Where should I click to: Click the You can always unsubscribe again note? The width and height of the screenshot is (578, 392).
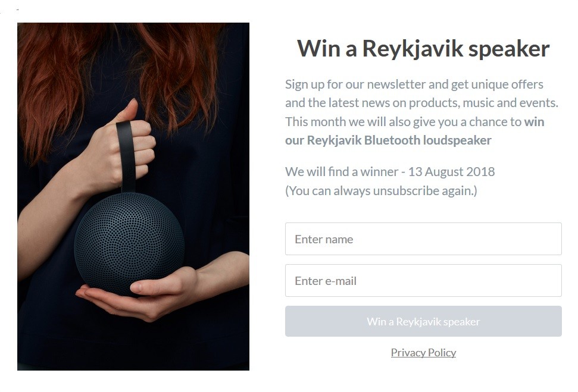[381, 191]
